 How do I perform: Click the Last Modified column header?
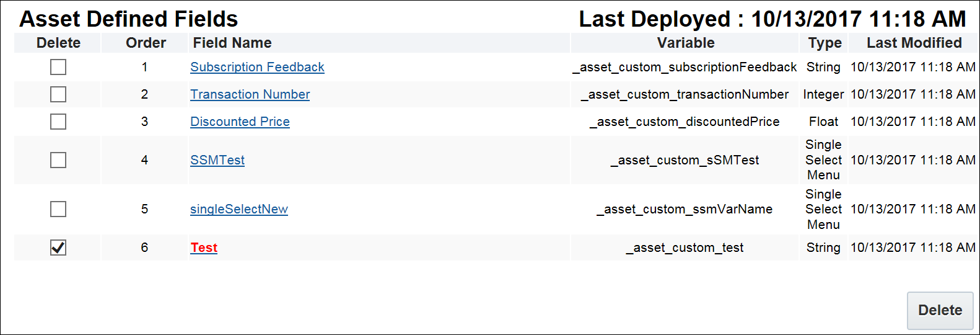point(914,43)
